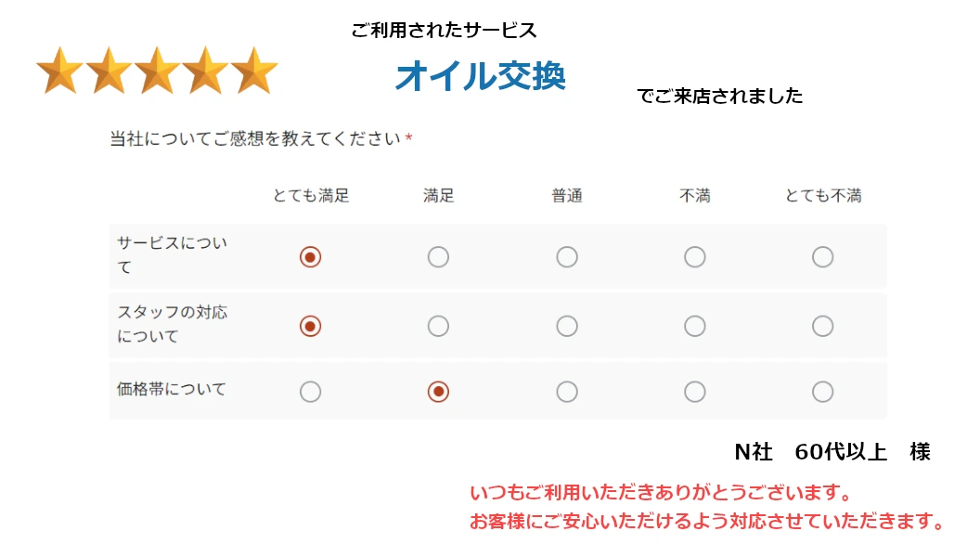The image size is (980, 557).
Task: Select 満足 for 価格帯について
Action: 438,392
